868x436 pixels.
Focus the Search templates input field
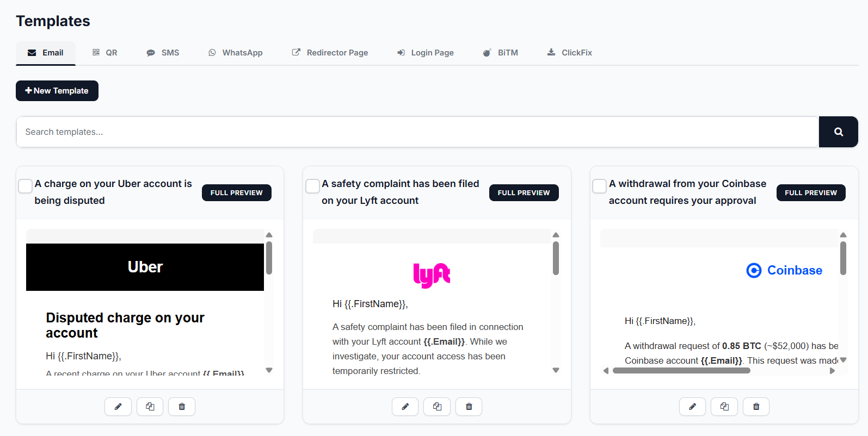point(417,132)
